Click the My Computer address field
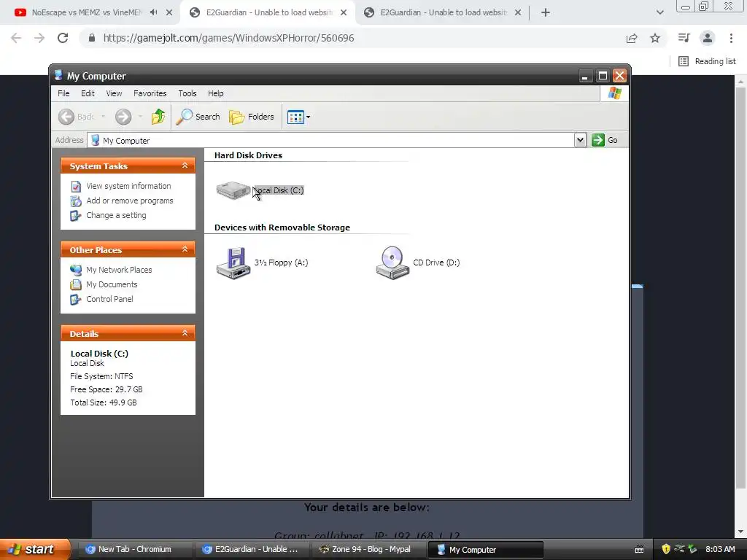Viewport: 747px width, 560px height. click(x=331, y=141)
